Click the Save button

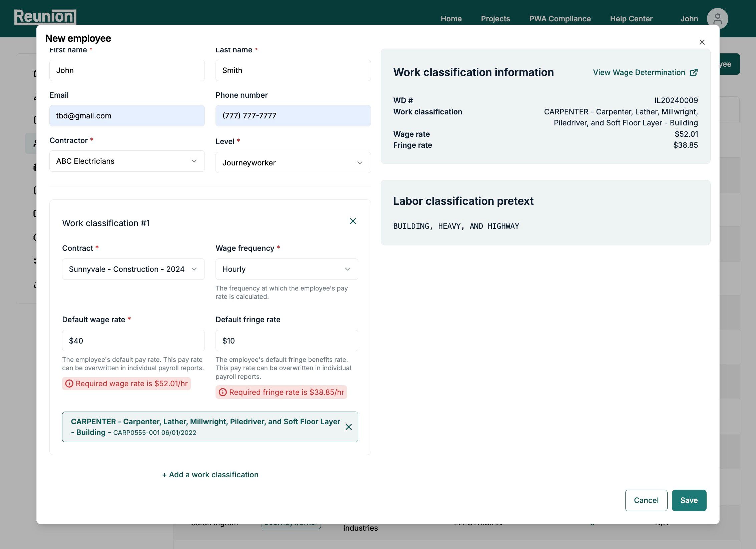[x=689, y=500]
